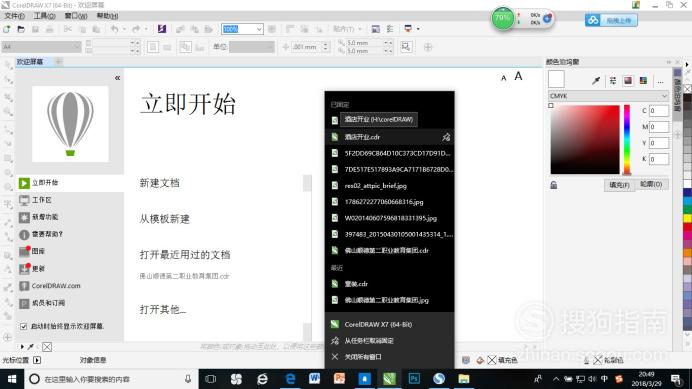Click the blue cloud upload icon
The image size is (692, 389).
[593, 20]
